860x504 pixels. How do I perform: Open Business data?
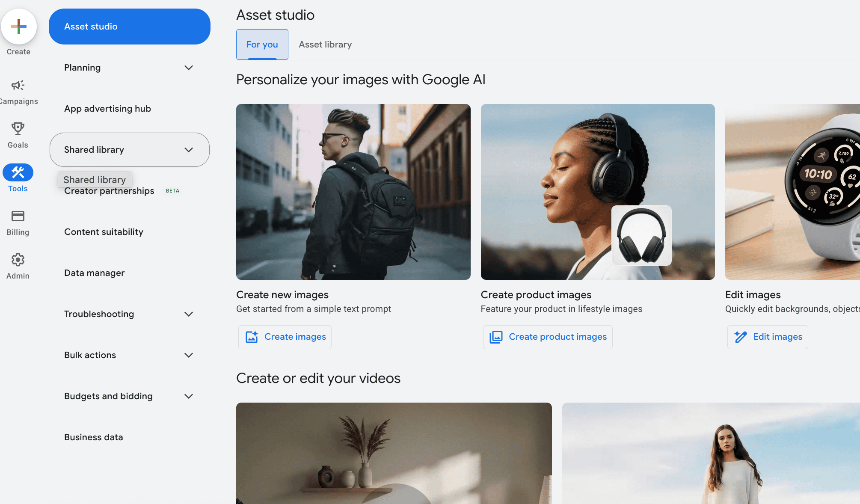coord(93,437)
